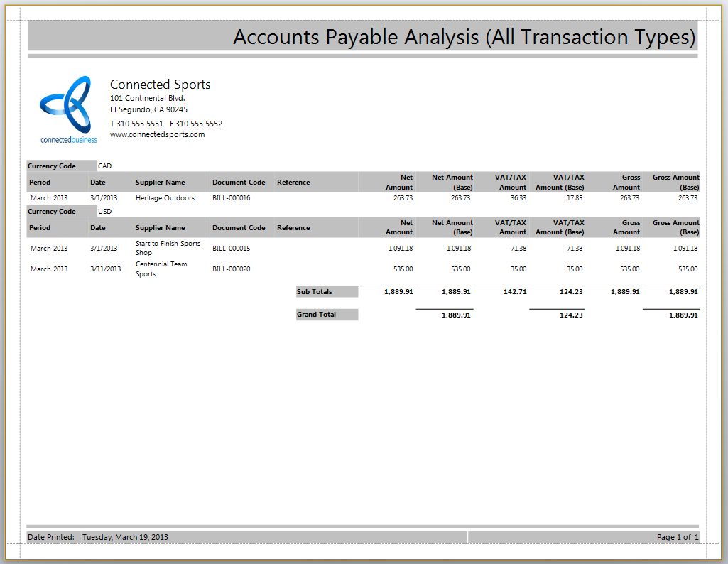The height and width of the screenshot is (564, 728).
Task: Click the Connected Business logo image
Action: tap(69, 110)
